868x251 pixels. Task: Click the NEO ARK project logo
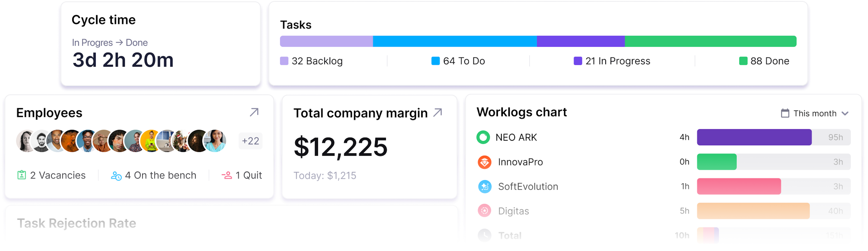click(483, 137)
